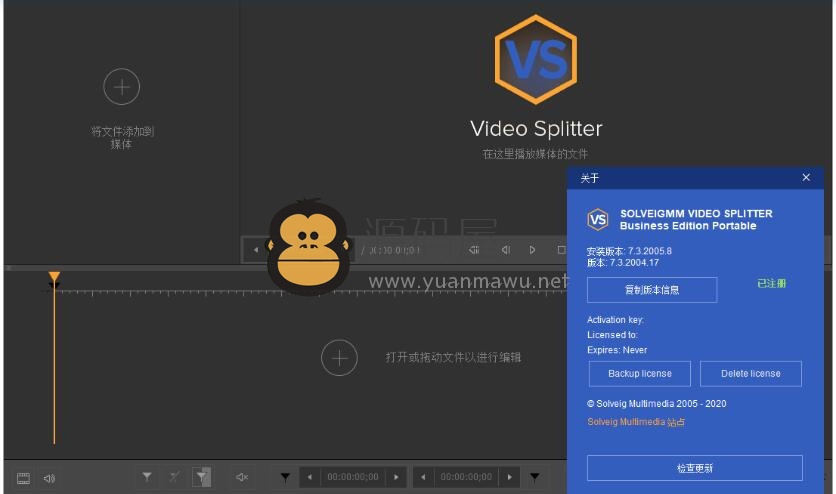
Task: Click the 版本: 7.3.2004.17 text
Action: (623, 263)
